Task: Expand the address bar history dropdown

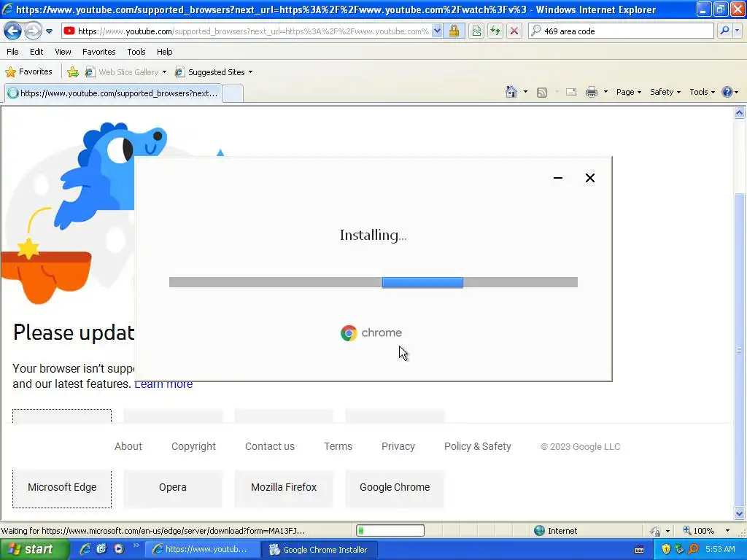Action: coord(437,31)
